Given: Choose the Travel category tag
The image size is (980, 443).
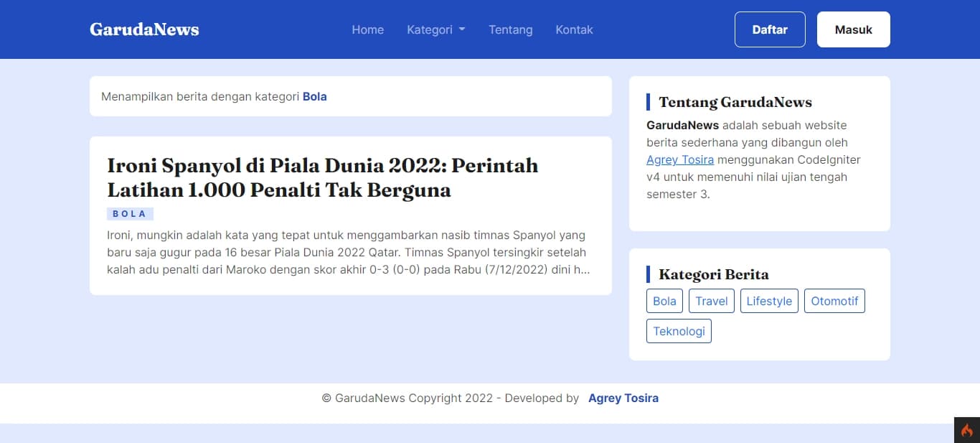Looking at the screenshot, I should 711,301.
